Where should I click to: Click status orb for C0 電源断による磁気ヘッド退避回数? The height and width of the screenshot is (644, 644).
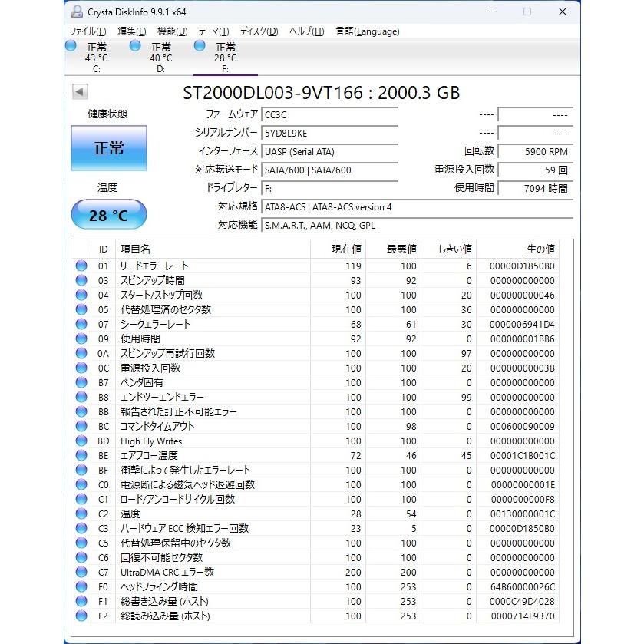click(x=81, y=484)
